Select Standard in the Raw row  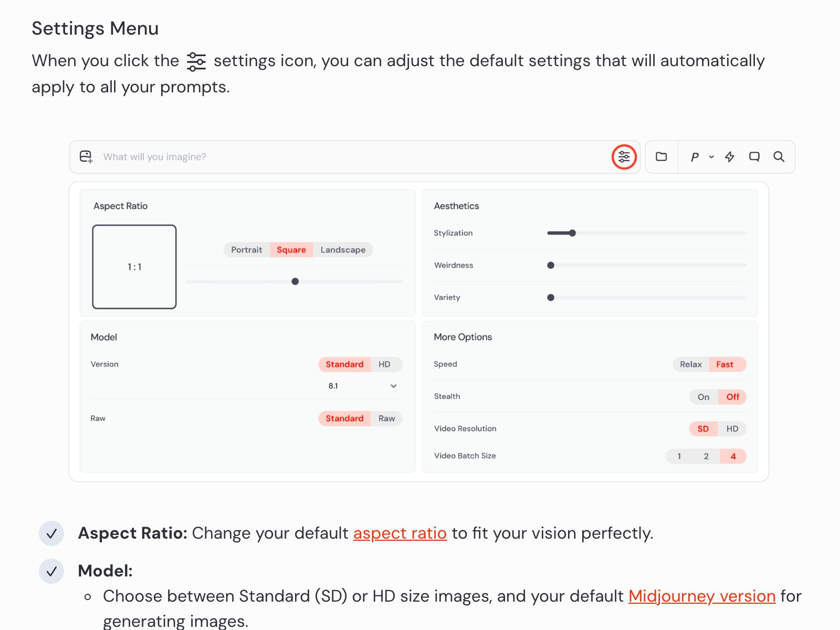click(x=344, y=418)
